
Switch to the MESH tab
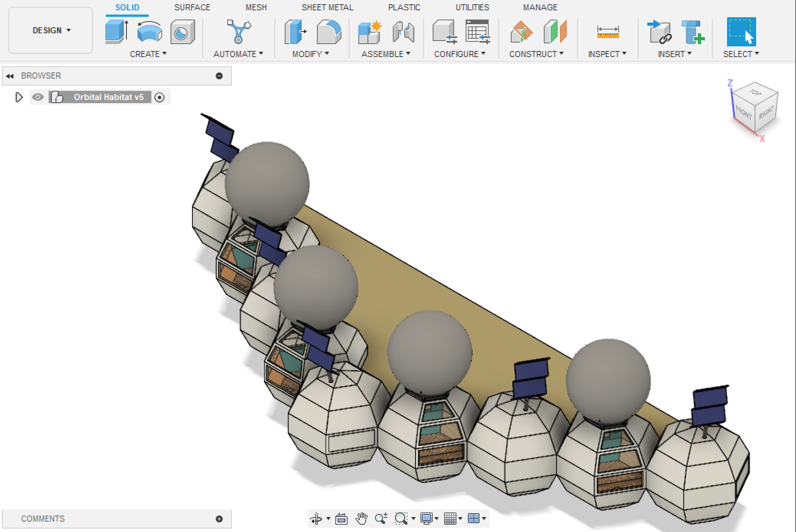pos(256,7)
